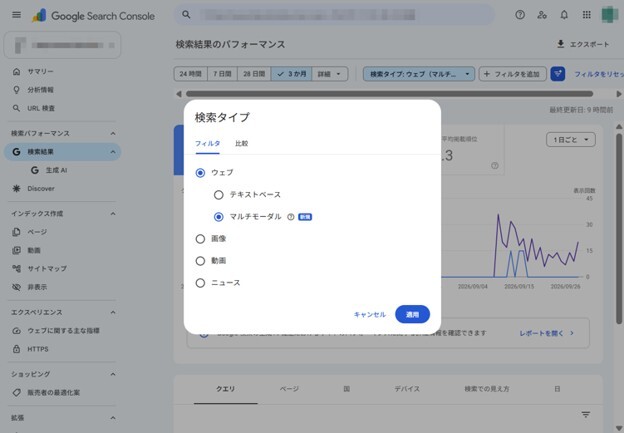Select the 7 日間 date range
Screen dimensions: 624x433
222,74
